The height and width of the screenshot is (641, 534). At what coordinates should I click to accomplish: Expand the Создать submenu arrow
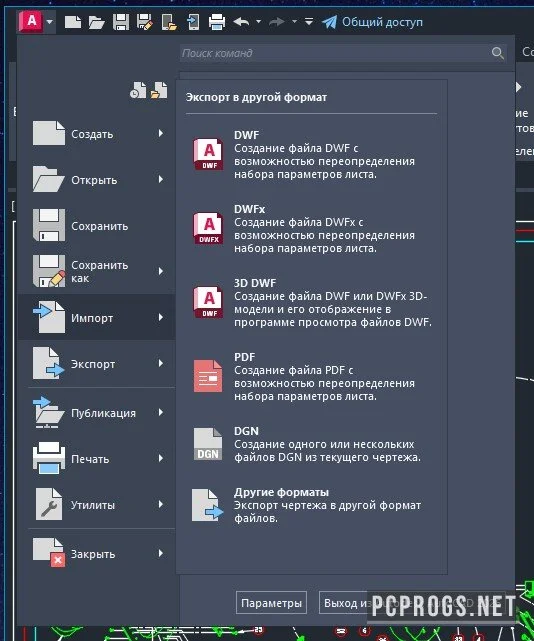point(161,133)
